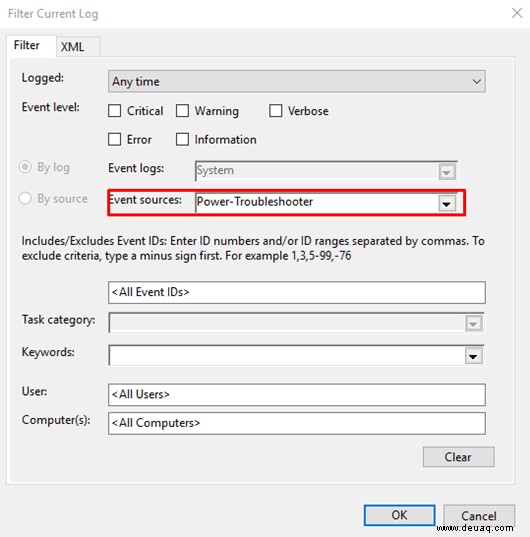
Task: Open the Logged time dropdown
Action: click(296, 82)
